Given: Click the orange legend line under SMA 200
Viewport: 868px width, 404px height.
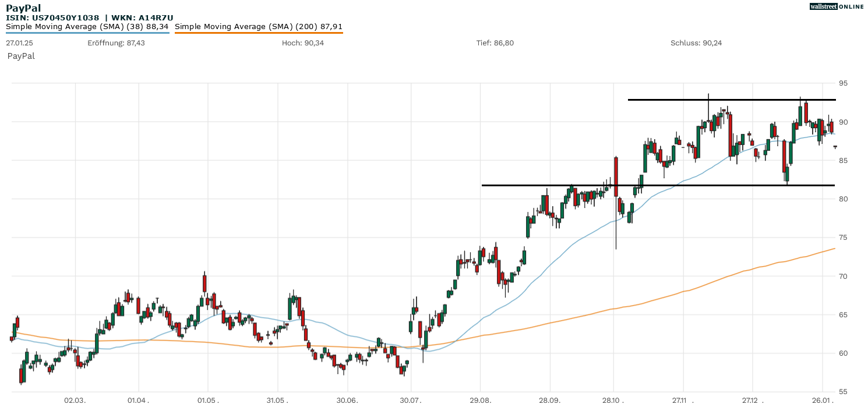Looking at the screenshot, I should tap(259, 33).
